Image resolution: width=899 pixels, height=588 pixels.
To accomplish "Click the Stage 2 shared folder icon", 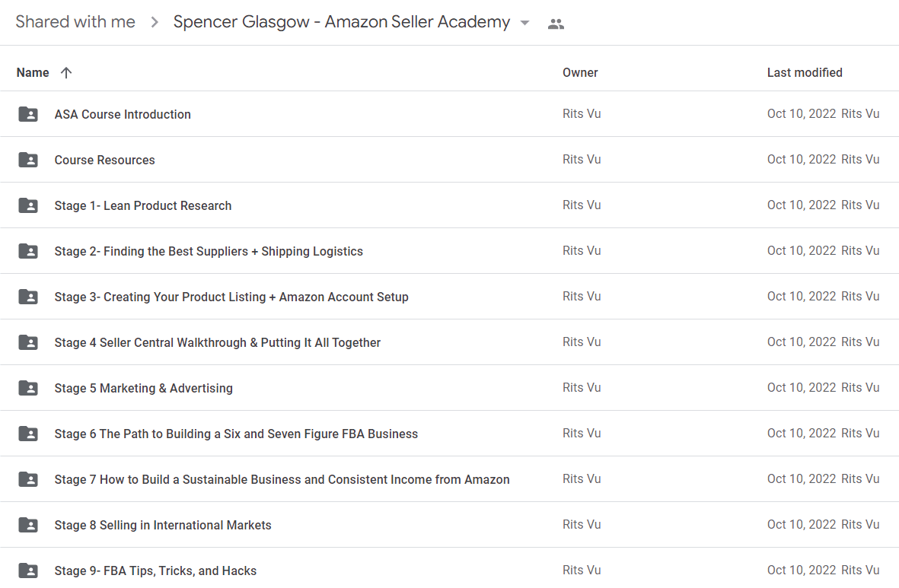I will coord(28,251).
